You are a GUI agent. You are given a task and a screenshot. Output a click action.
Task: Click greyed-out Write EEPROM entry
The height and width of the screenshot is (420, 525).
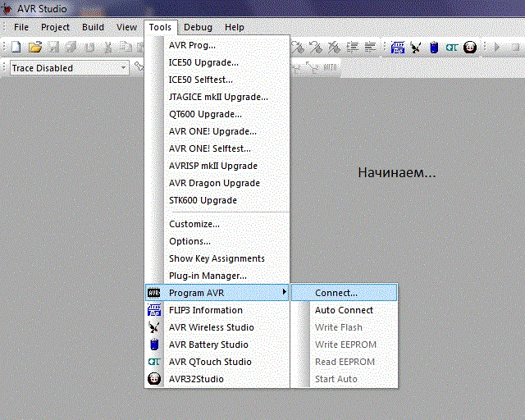(345, 345)
